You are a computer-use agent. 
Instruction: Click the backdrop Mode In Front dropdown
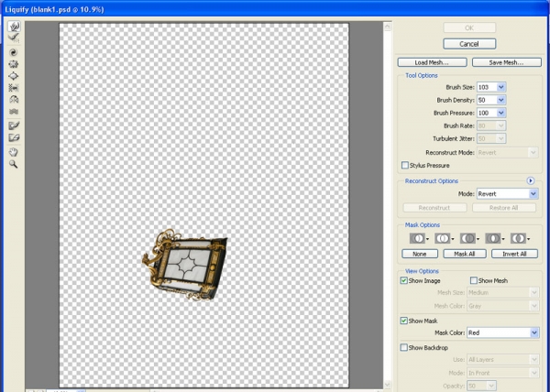502,373
